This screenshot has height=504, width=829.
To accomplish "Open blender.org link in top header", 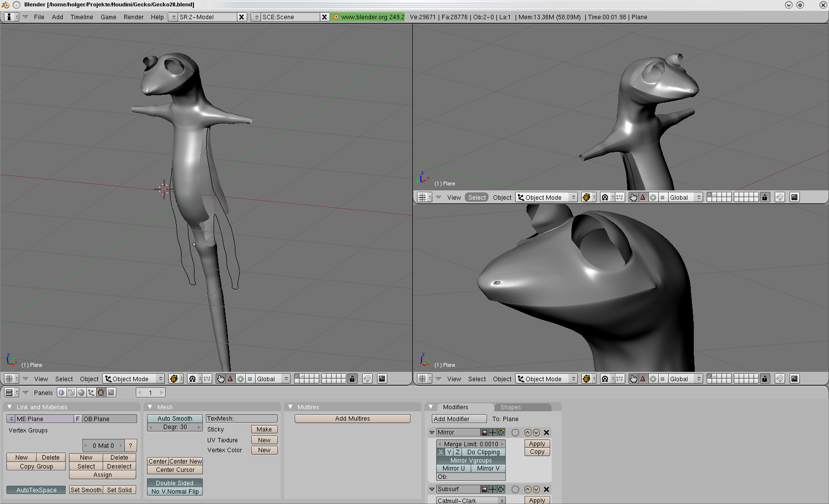I will [368, 17].
